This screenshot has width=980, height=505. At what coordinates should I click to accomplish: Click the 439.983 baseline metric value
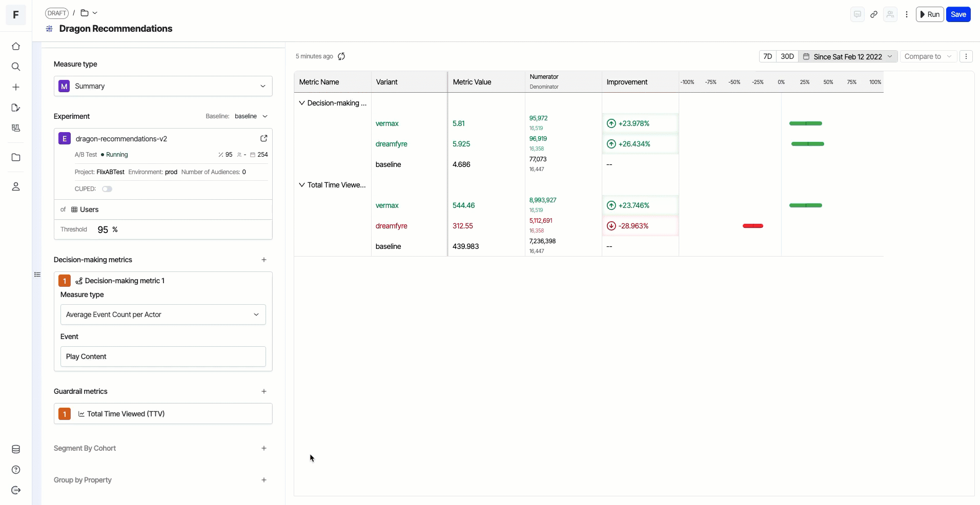(x=466, y=246)
